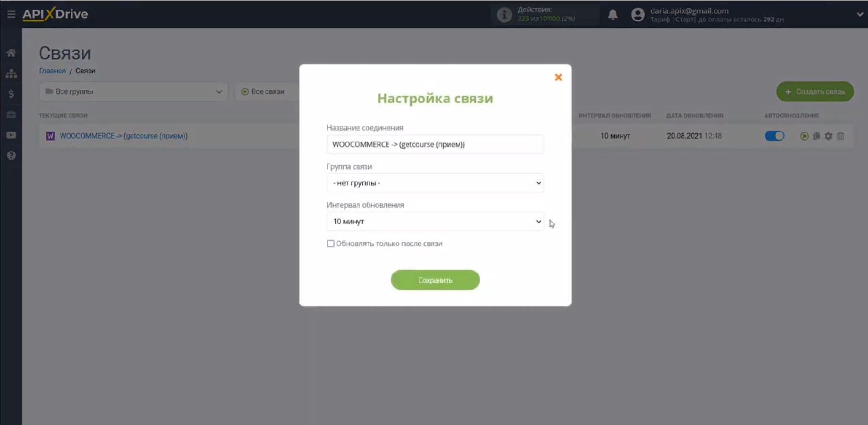868x425 pixels.
Task: Open the Главная breadcrumb link
Action: [52, 71]
